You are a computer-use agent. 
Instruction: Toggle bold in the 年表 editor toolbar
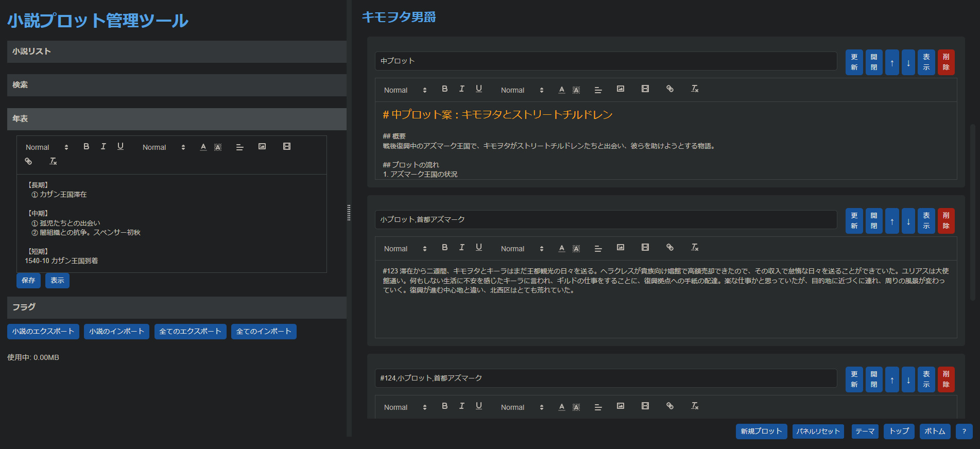(86, 147)
